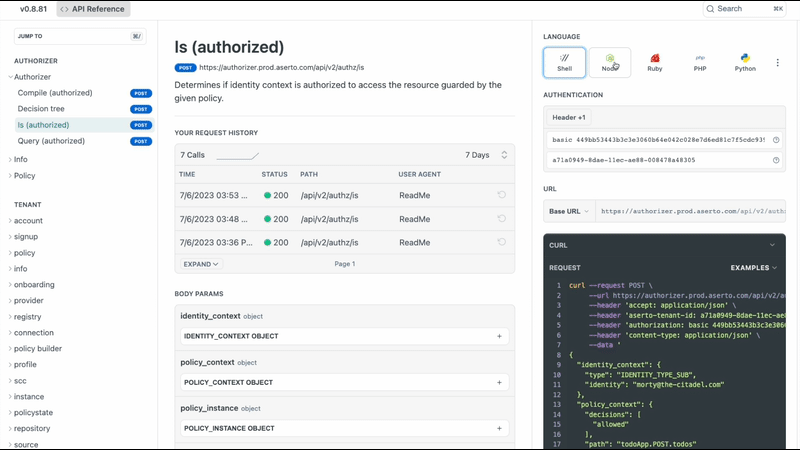Click the Header +1 authentication tab
This screenshot has width=800, height=450.
coord(568,117)
